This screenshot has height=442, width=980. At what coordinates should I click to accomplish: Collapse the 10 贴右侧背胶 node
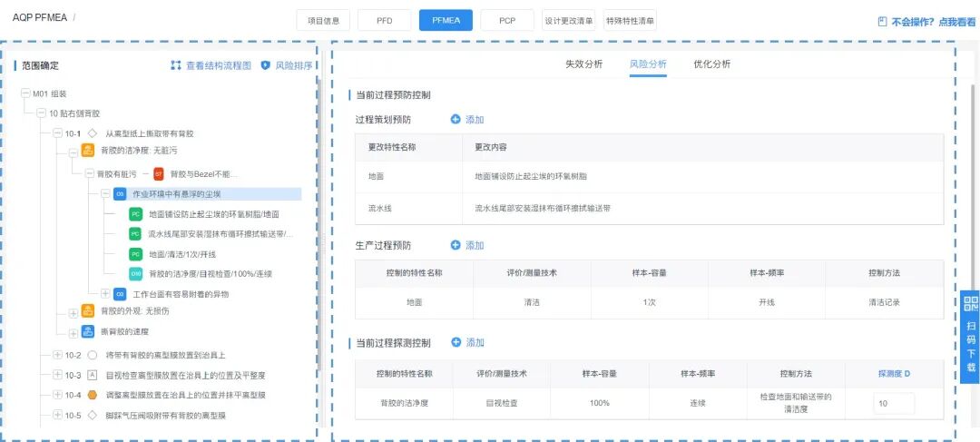click(41, 113)
